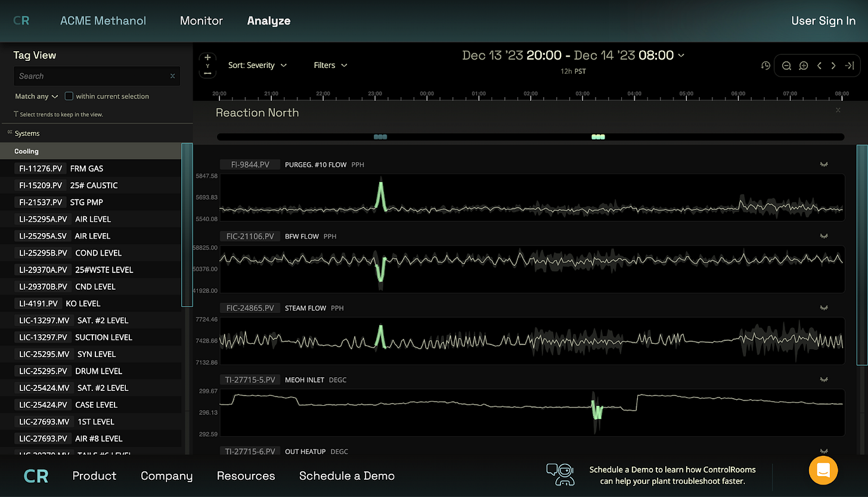Click the trends panel scrollbar thumb

point(861,254)
